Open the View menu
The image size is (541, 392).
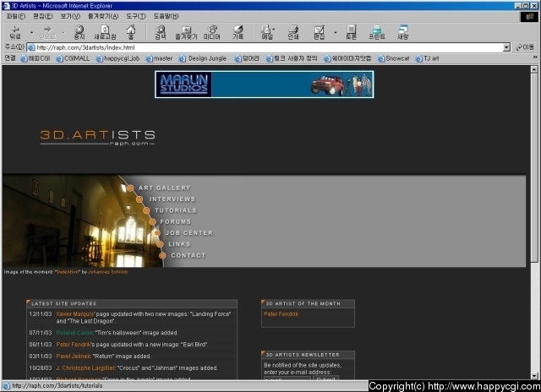[x=70, y=16]
